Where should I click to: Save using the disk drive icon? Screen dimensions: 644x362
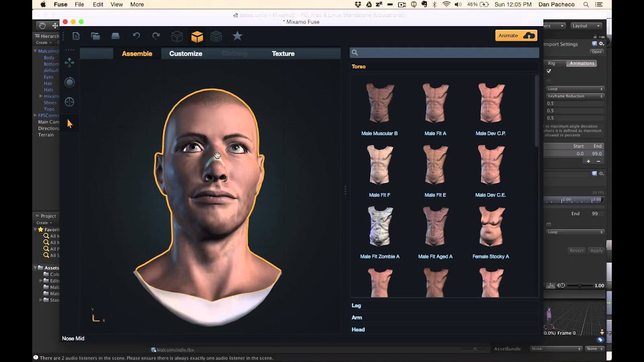coord(116,36)
